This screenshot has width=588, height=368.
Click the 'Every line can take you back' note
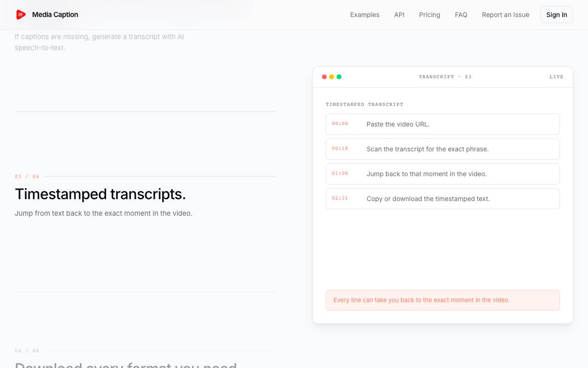(443, 300)
